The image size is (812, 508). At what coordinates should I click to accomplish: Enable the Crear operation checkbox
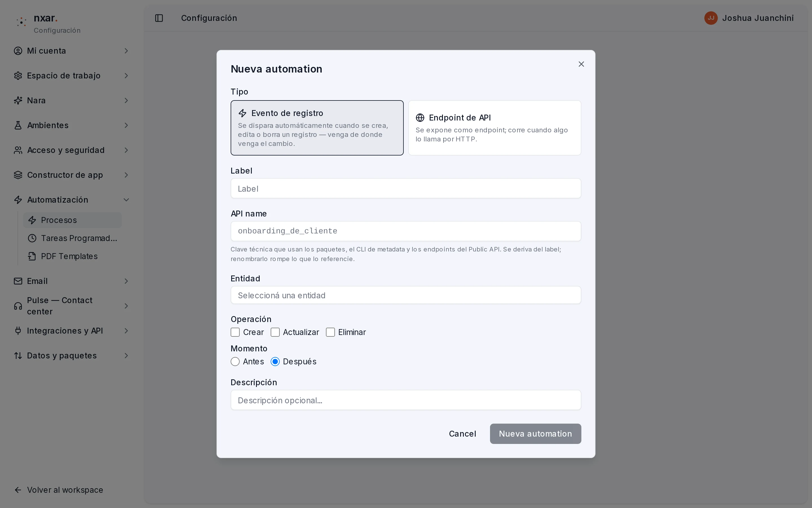tap(235, 332)
